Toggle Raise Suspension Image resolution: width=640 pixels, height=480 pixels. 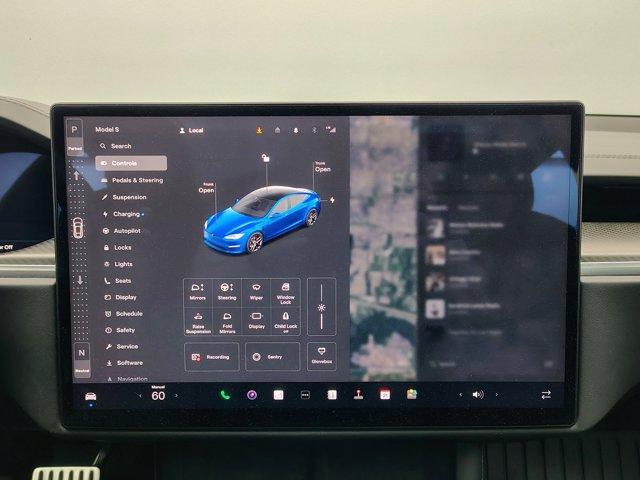coord(198,322)
